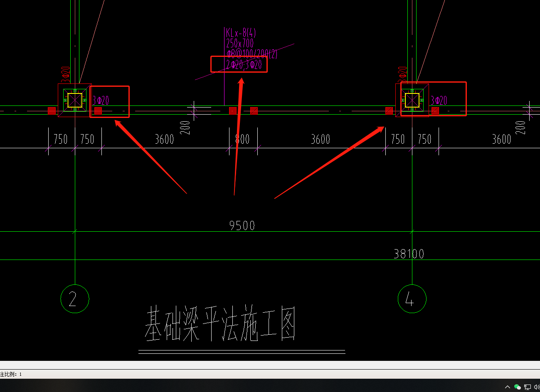Select the 9500 dimension text
540x392 pixels.
242,225
